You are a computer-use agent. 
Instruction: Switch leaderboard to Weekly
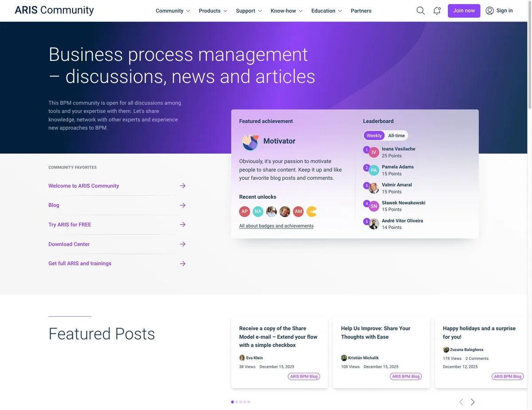[x=374, y=136]
